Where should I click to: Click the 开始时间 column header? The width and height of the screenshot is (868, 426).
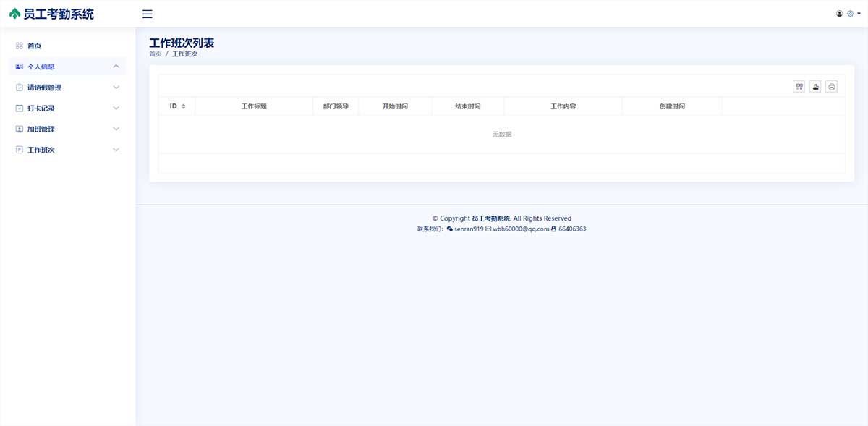(395, 106)
